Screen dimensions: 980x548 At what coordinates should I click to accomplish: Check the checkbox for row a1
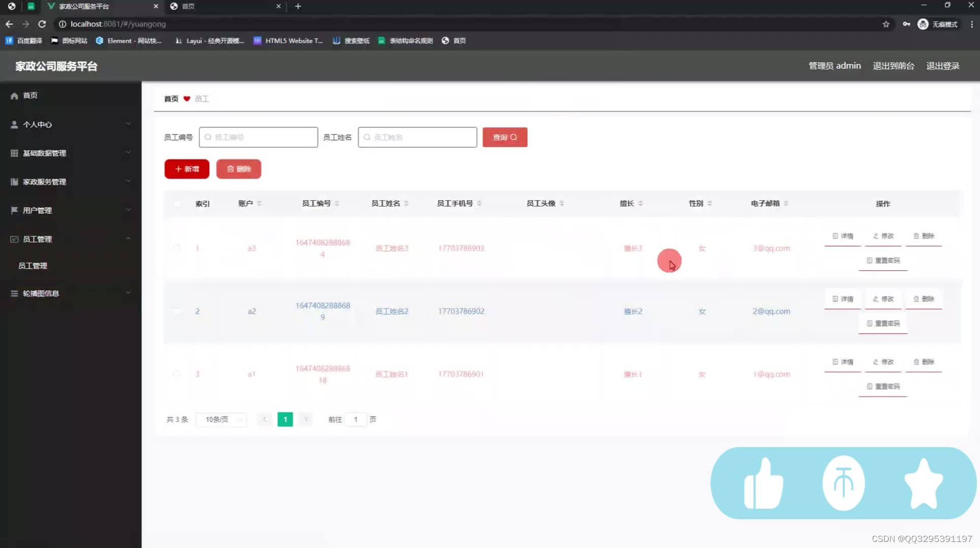coord(177,374)
